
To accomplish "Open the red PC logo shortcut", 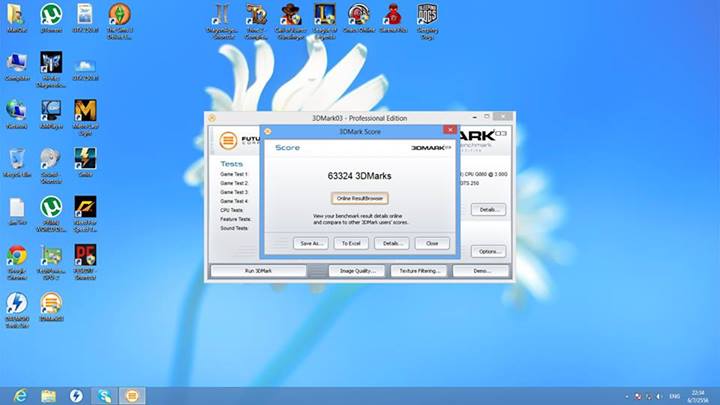I will (85, 262).
